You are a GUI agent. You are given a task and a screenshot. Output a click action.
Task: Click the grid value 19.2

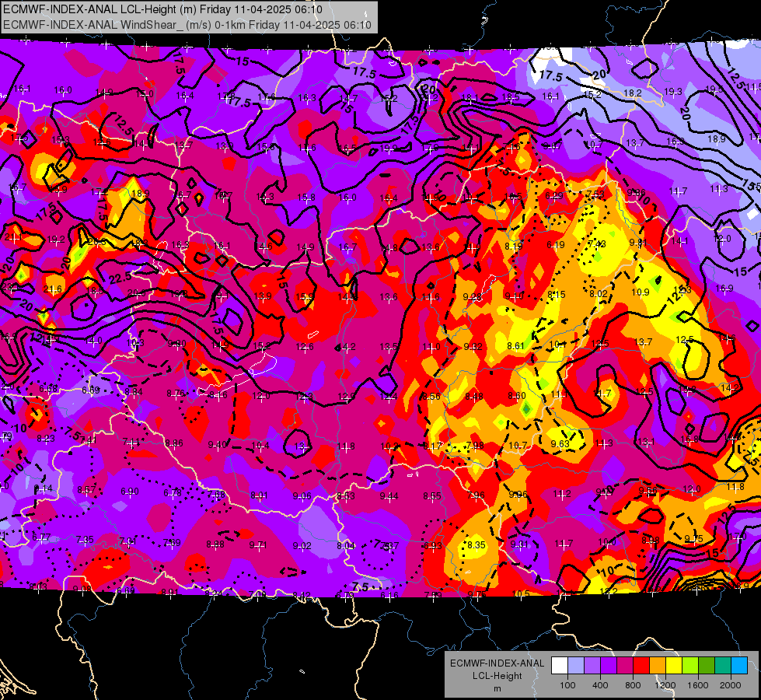(x=56, y=239)
